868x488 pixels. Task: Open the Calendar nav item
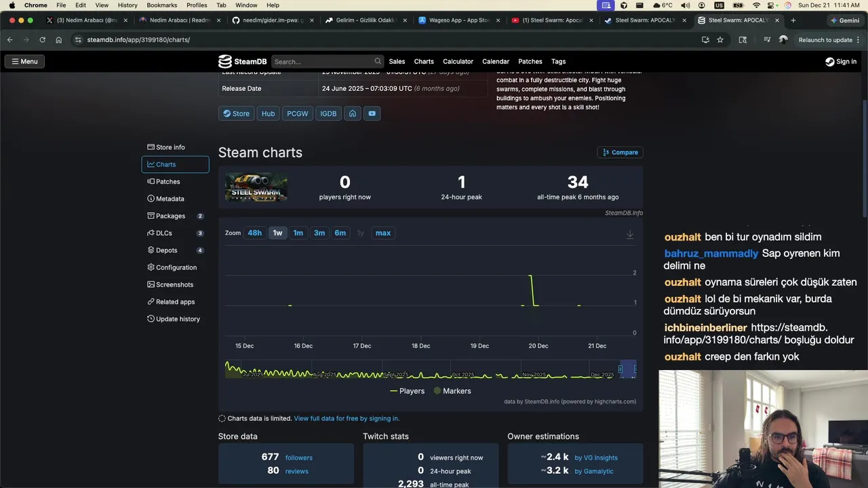click(496, 62)
